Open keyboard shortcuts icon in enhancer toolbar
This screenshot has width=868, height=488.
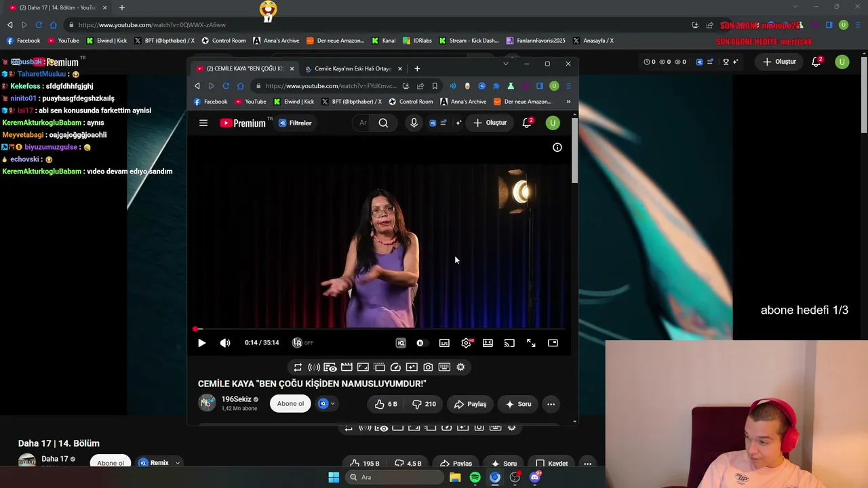click(444, 367)
